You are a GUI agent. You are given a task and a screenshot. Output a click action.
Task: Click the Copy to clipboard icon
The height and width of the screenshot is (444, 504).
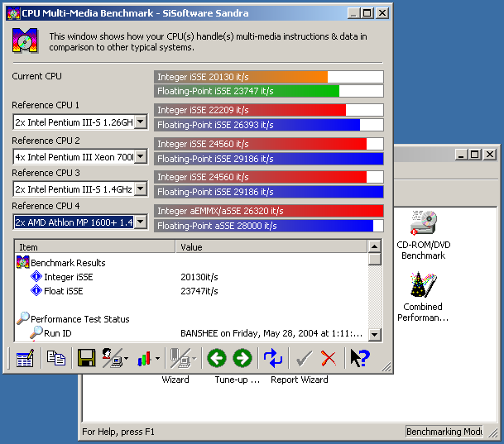56,358
